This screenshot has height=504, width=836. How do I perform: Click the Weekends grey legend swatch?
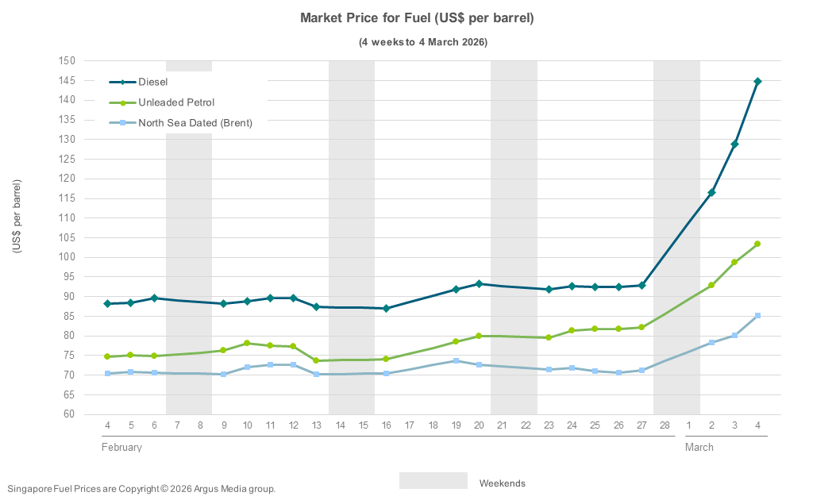click(433, 481)
